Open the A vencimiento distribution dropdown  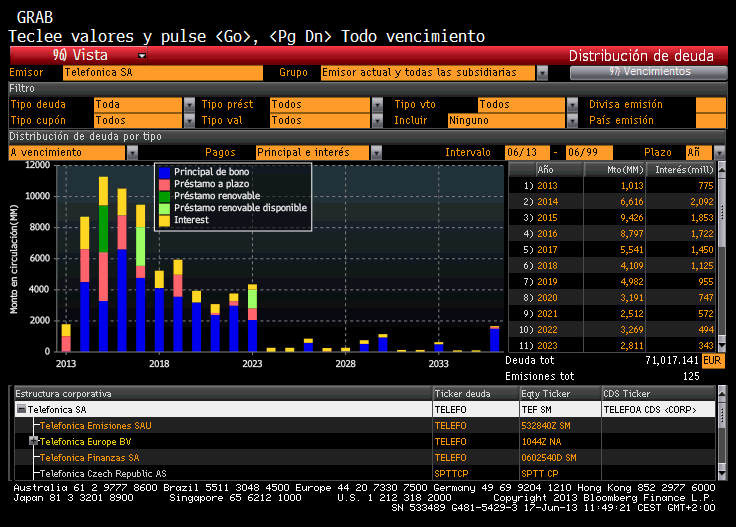click(132, 152)
